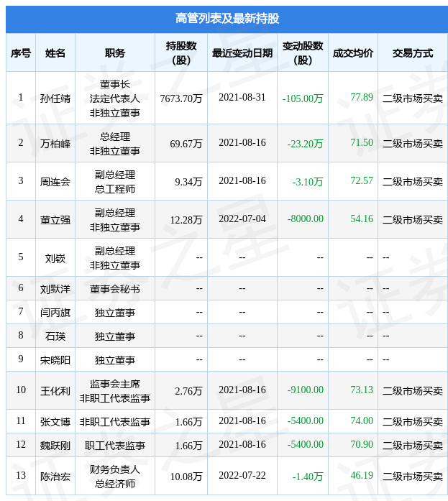Screen dimensions: 448x501
Task: Click the position 监事会主席
Action: (115, 384)
